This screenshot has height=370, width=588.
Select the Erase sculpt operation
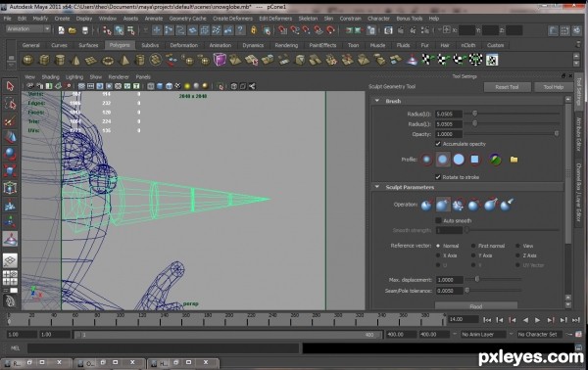(x=507, y=205)
